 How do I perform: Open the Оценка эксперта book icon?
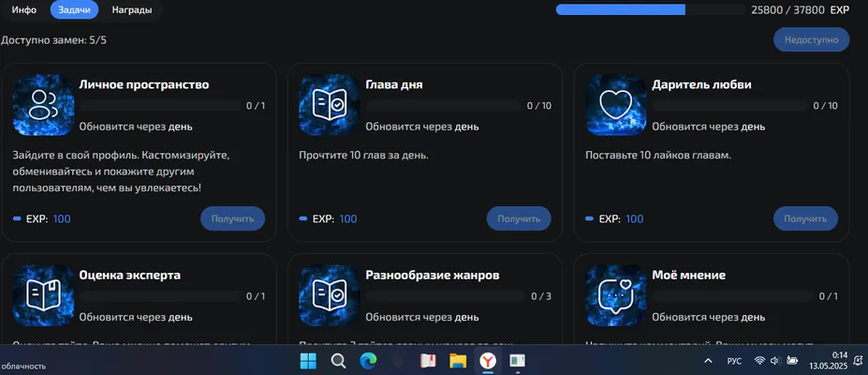point(43,295)
